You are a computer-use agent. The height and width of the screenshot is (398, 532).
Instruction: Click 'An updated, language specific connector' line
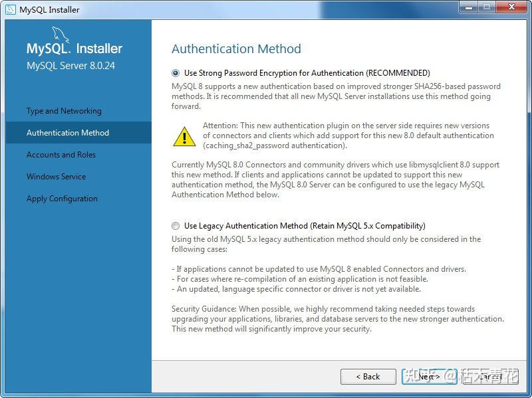point(296,289)
